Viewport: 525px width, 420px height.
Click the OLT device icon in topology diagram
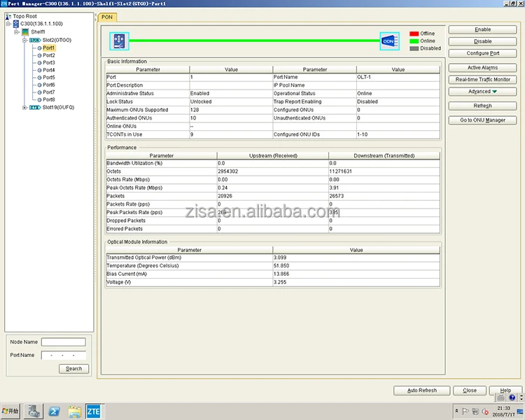pyautogui.click(x=119, y=41)
